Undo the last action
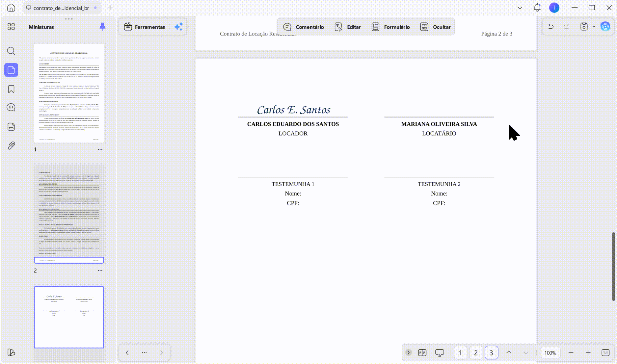The height and width of the screenshot is (364, 617). pyautogui.click(x=551, y=26)
